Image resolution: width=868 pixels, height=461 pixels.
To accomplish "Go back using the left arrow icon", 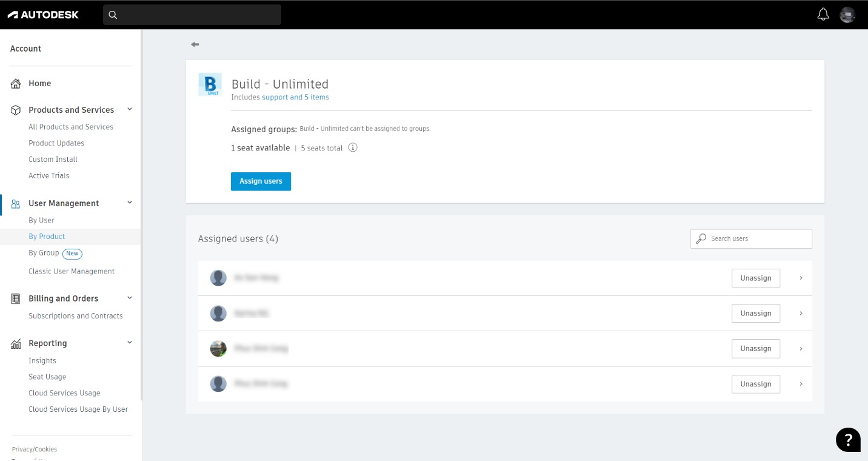I will 195,44.
